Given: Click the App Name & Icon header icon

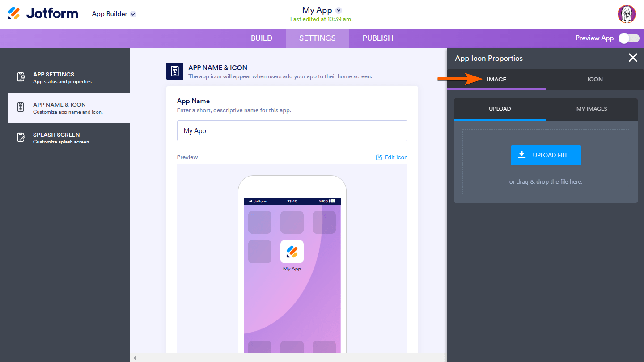Looking at the screenshot, I should click(175, 72).
